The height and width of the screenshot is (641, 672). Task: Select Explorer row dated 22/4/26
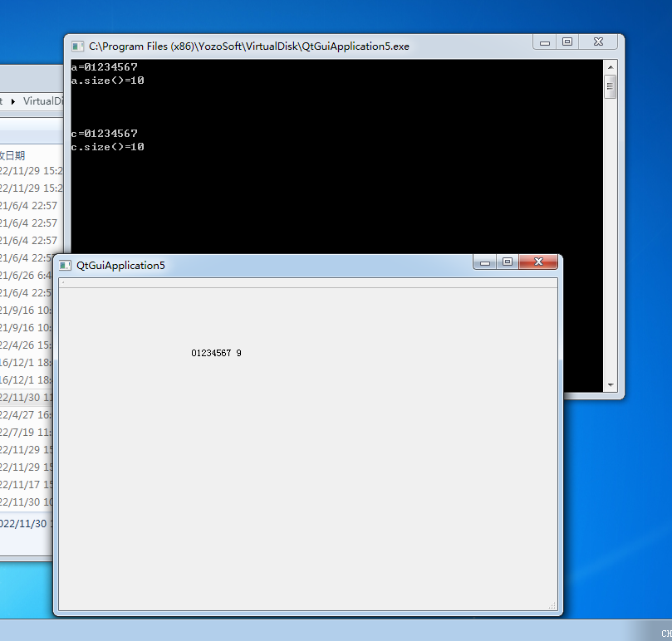click(x=27, y=345)
